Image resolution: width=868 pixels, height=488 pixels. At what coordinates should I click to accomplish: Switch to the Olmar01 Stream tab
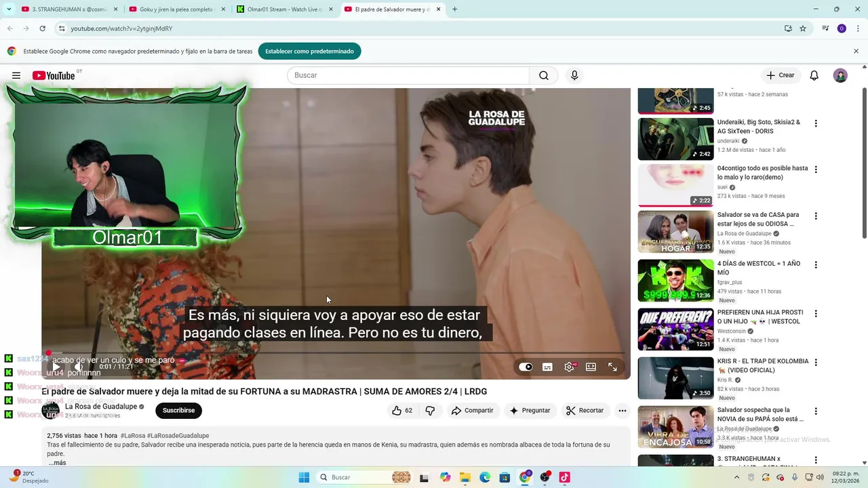tap(285, 9)
